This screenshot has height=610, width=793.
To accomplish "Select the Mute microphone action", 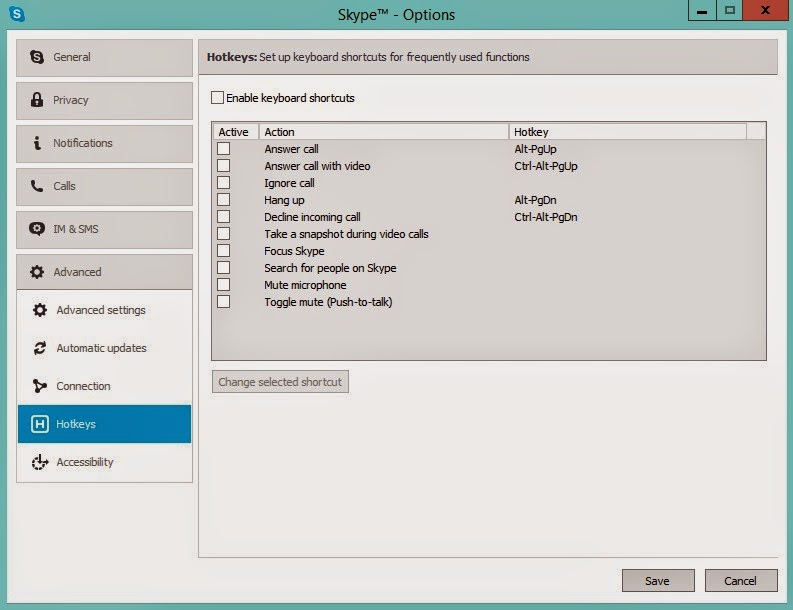I will point(305,285).
